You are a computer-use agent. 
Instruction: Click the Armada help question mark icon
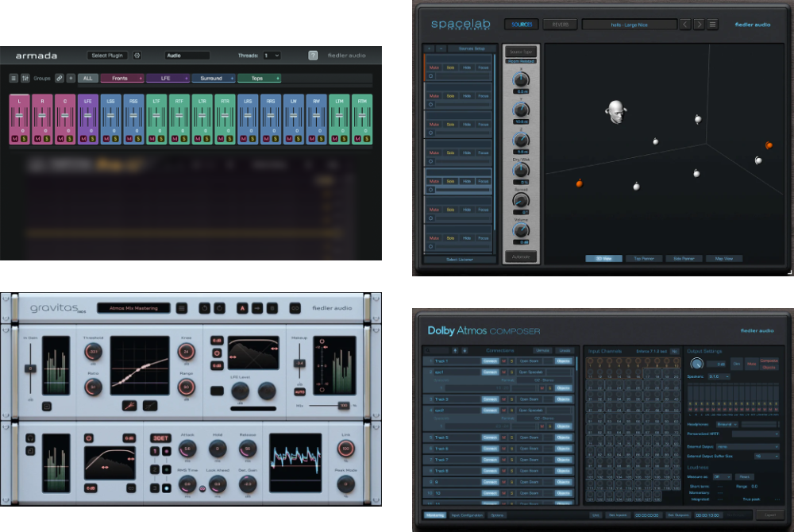point(313,56)
